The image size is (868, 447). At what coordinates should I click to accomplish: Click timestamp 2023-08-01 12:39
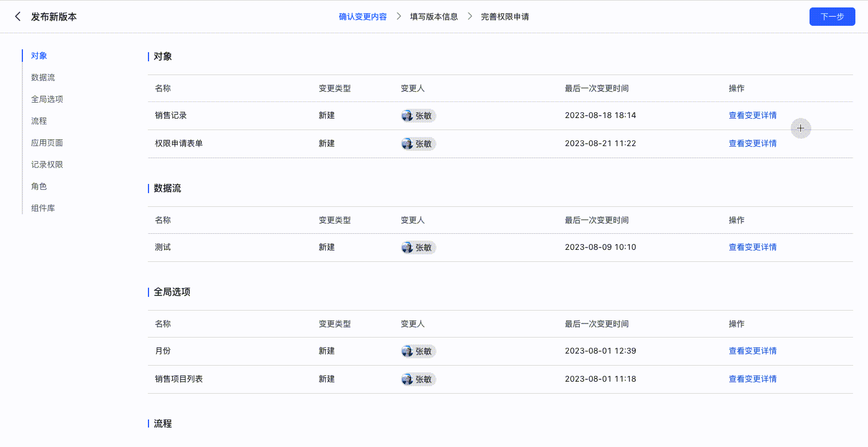point(600,351)
